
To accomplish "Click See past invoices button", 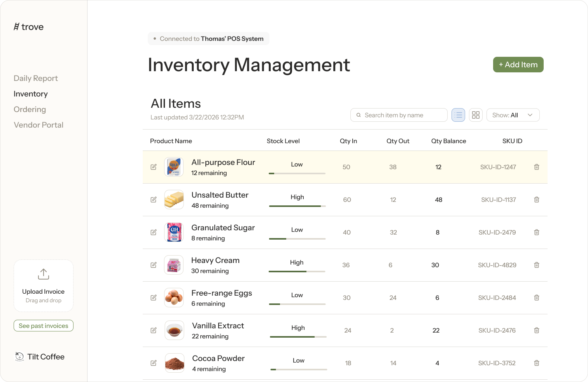I will pyautogui.click(x=44, y=326).
